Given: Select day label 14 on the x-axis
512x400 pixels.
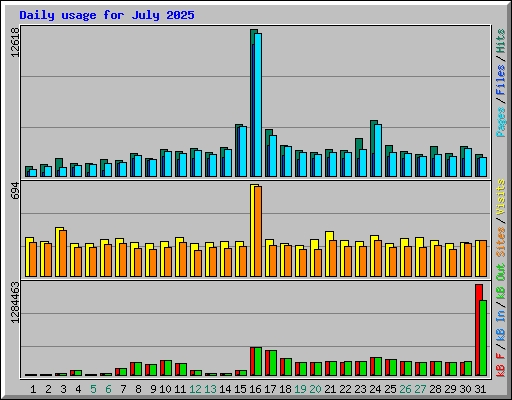Looking at the screenshot, I should (225, 389).
